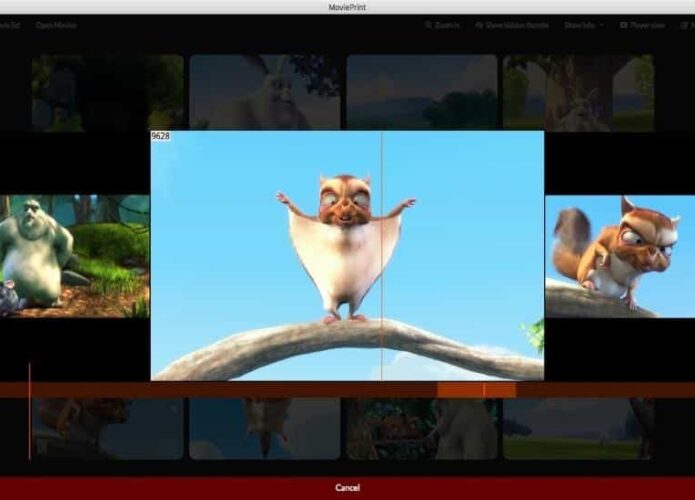Click Open Movies in the toolbar
Screen dimensions: 695x500
[56, 25]
